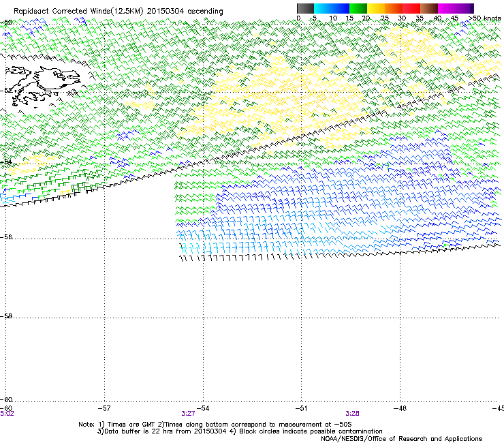Screen dimensions: 504x443
Task: Click the 'Data buffer is 22 hrs' note line
Action: click(240, 431)
